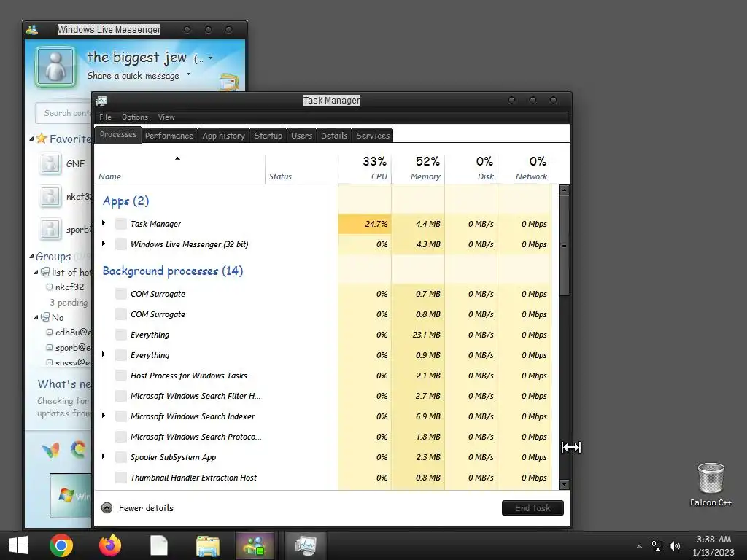
Task: Expand the second Everything process row
Action: tap(104, 354)
